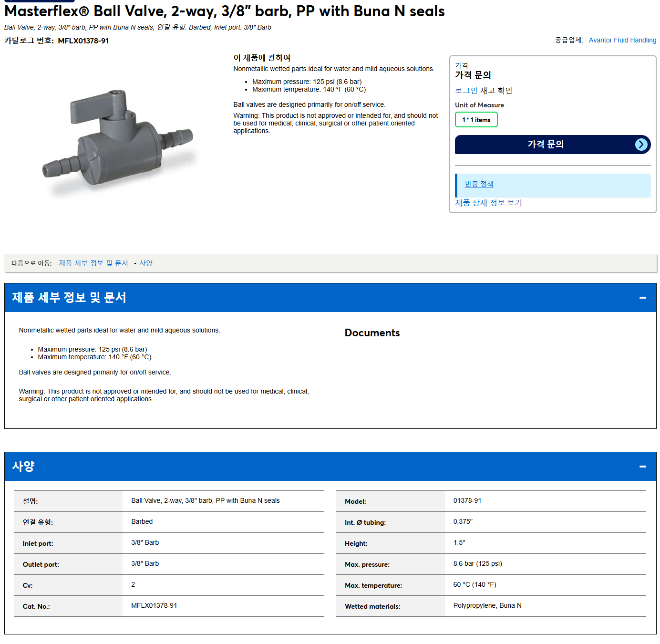This screenshot has width=660, height=644.
Task: Click the 연결 유형 value Barbed
Action: [142, 521]
